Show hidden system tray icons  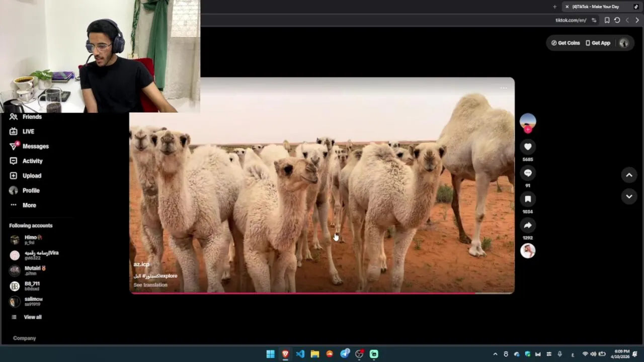(x=495, y=354)
